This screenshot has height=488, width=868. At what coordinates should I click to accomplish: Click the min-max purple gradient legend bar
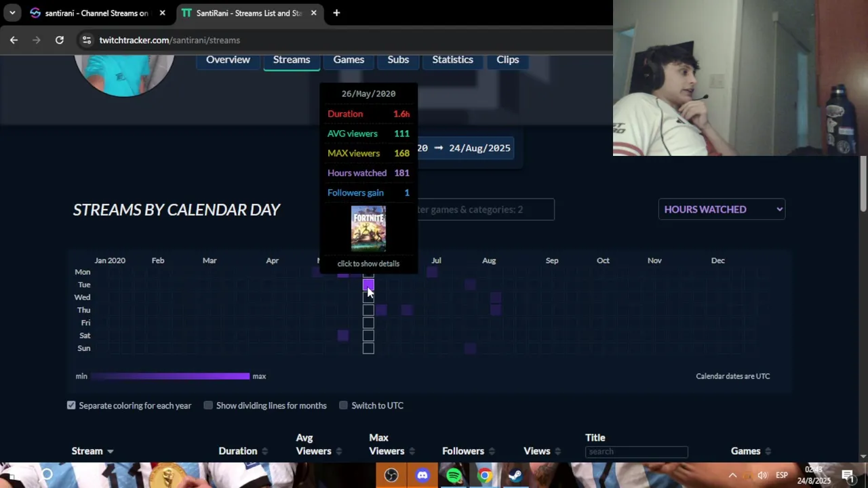coord(170,376)
